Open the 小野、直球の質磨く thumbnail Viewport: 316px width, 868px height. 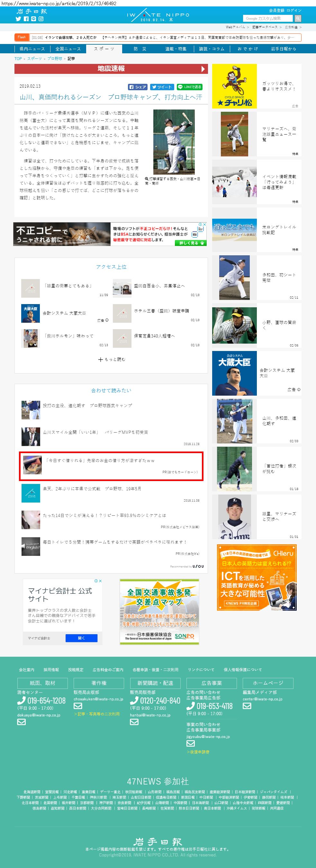click(234, 326)
